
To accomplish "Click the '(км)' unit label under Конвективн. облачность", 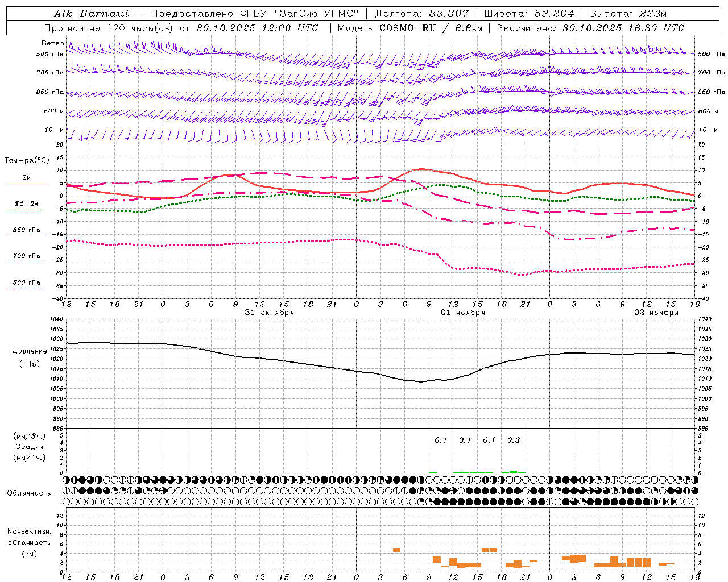I will [30, 554].
